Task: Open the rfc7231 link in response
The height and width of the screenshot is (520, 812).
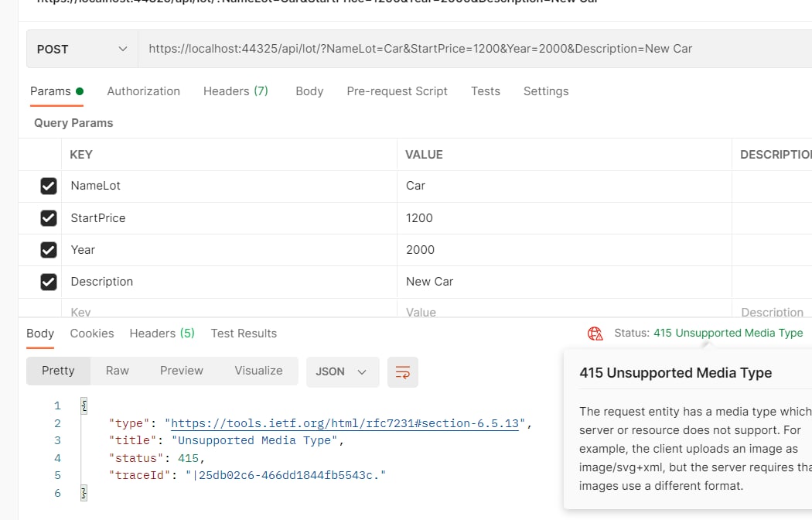Action: [344, 423]
